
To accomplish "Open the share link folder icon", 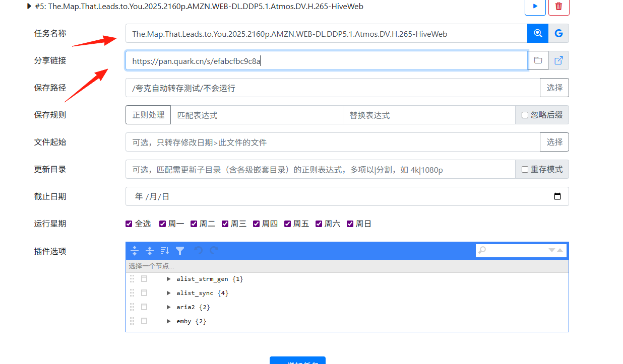I will point(538,60).
